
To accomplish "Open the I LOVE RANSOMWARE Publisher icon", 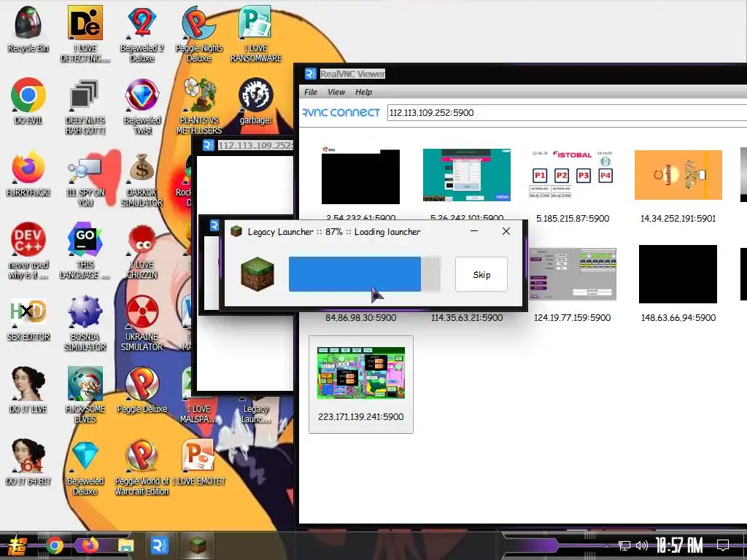I will click(256, 34).
